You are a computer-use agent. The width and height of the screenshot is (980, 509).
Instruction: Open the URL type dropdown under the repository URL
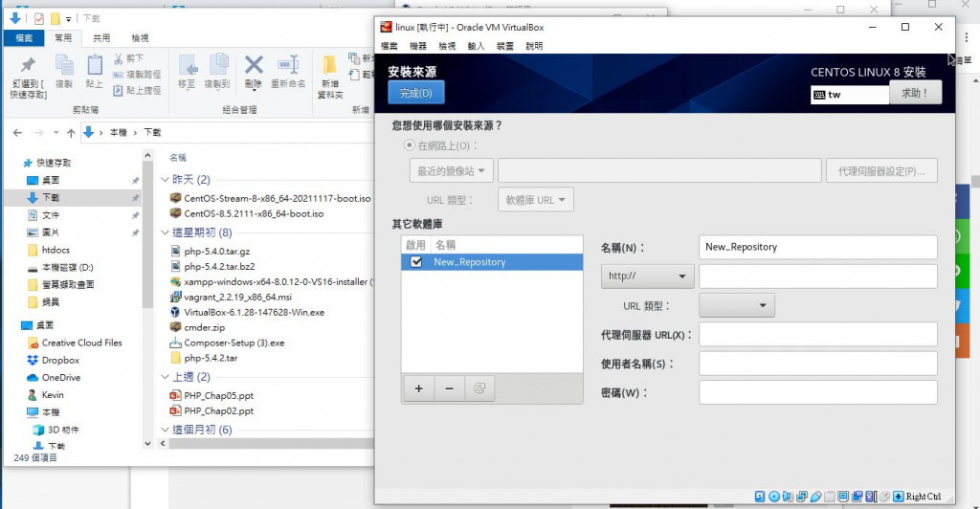(737, 305)
